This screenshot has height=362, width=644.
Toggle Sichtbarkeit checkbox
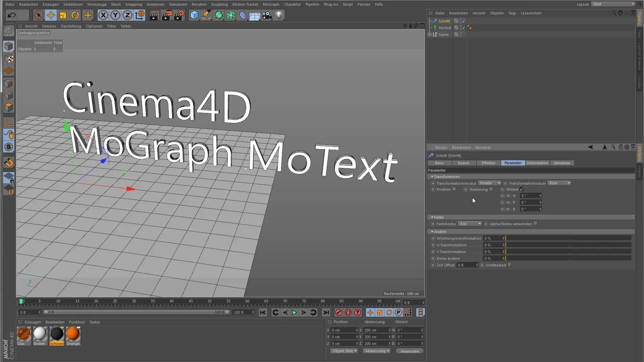pyautogui.click(x=509, y=265)
